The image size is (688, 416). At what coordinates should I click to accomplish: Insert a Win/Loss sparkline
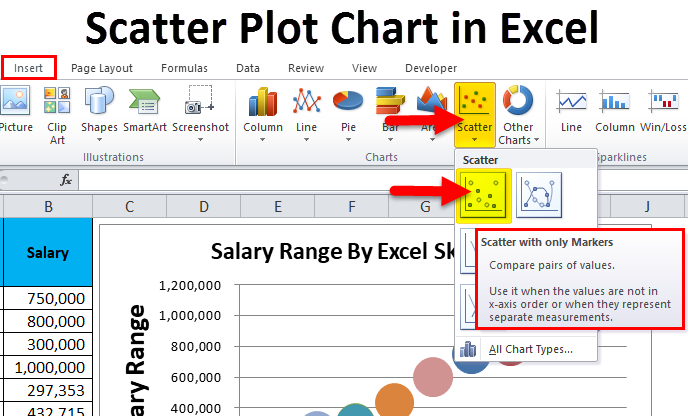click(x=663, y=100)
